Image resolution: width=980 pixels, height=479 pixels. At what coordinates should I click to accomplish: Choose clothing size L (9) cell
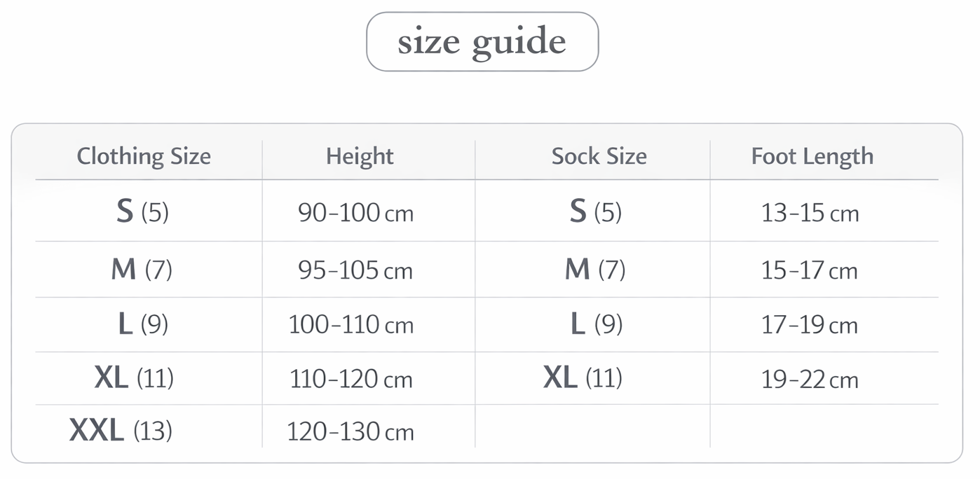(x=142, y=324)
